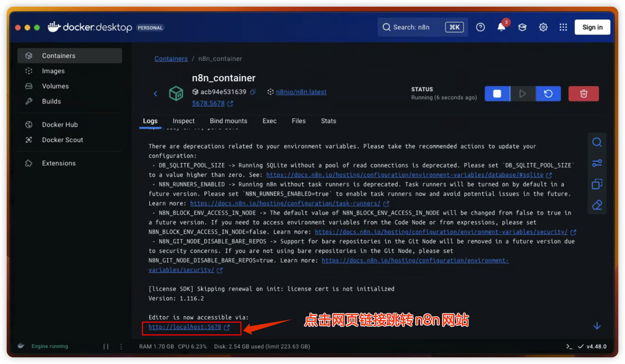The height and width of the screenshot is (364, 625).
Task: Open the n8nio/n8n:latest image link
Action: click(301, 92)
